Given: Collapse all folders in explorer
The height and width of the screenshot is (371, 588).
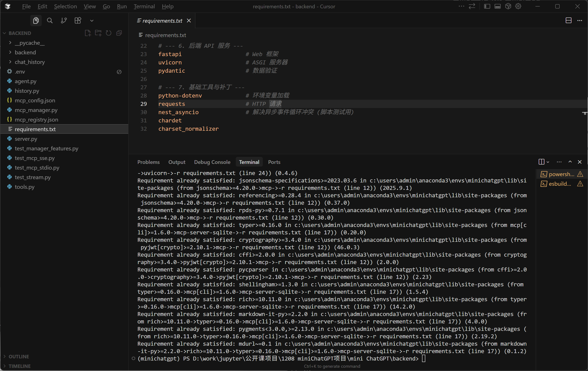Looking at the screenshot, I should [x=119, y=33].
